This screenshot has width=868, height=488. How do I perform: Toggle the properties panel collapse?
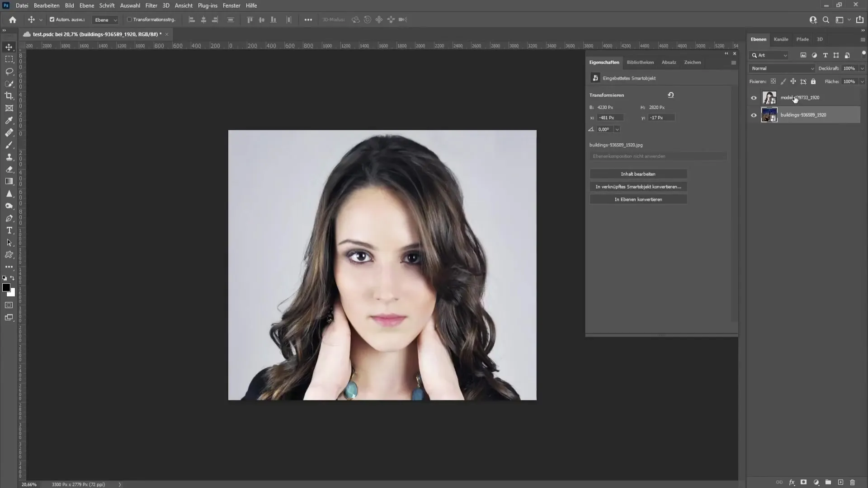726,53
